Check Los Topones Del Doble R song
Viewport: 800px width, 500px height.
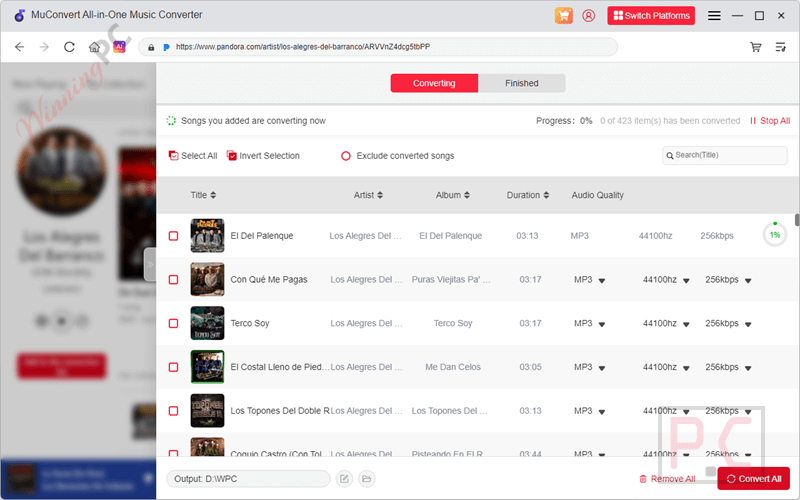[173, 411]
